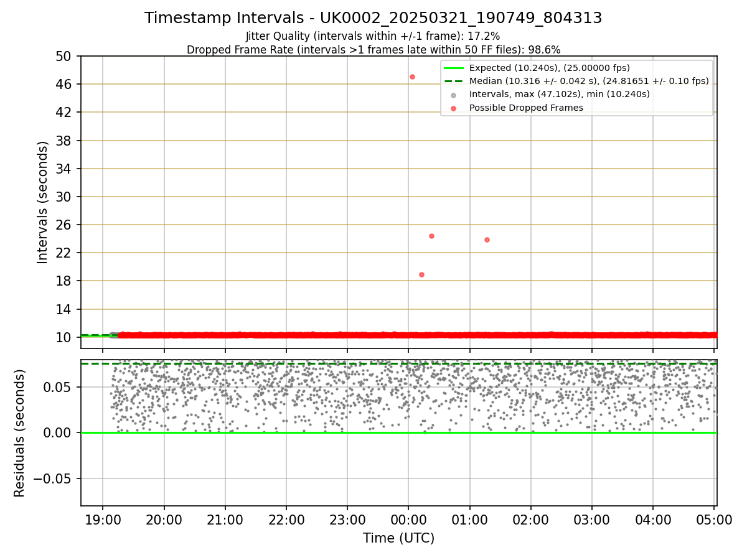Select the red outlier point near 24.4 seconds

pos(431,236)
